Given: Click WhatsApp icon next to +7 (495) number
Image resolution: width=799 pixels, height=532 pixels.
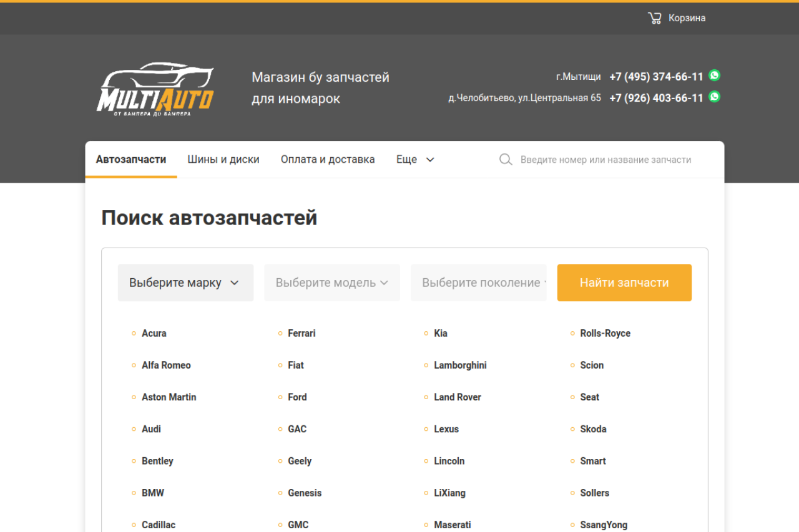Looking at the screenshot, I should [x=715, y=75].
